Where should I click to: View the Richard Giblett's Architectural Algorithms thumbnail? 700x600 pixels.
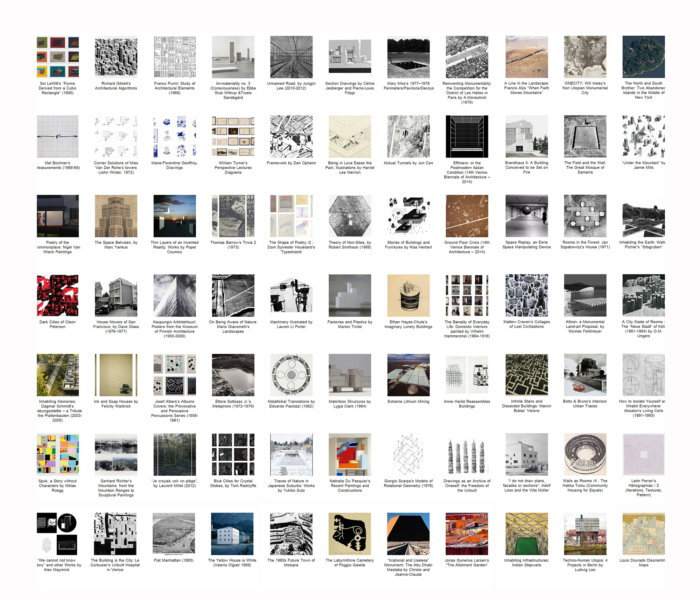coord(116,57)
